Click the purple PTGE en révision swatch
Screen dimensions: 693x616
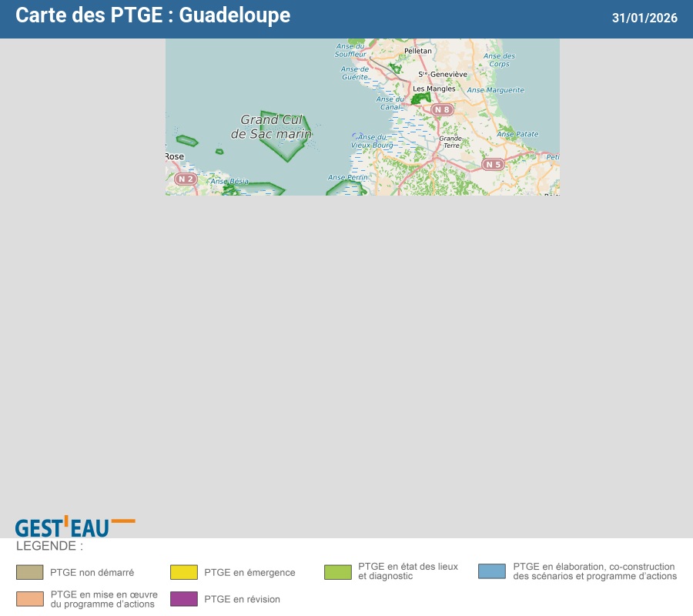pyautogui.click(x=184, y=599)
